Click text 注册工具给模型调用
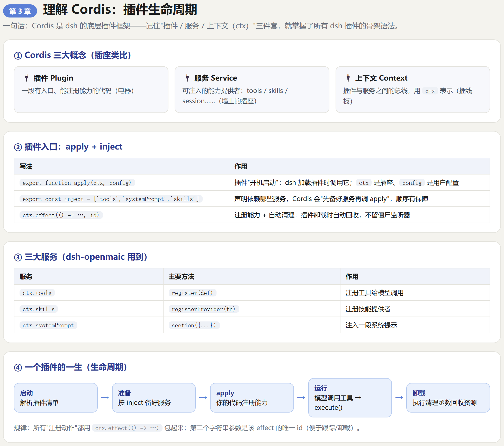 (374, 293)
